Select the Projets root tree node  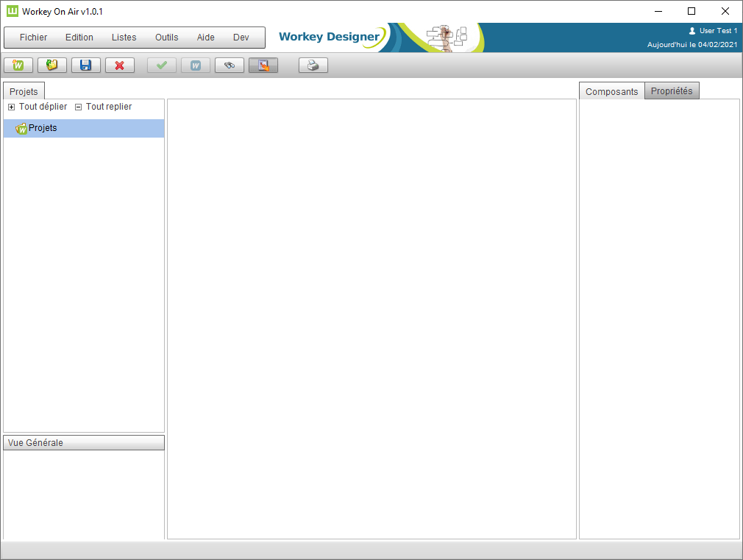(x=43, y=128)
